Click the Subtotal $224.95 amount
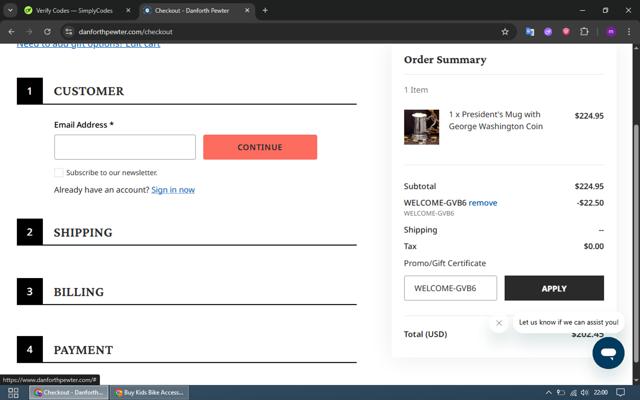This screenshot has height=400, width=640. 589,186
